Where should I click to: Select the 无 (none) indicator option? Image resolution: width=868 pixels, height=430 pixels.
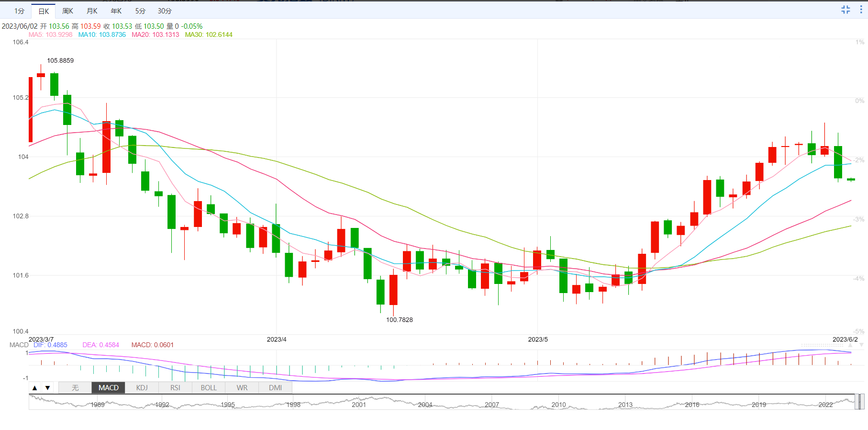tap(75, 388)
